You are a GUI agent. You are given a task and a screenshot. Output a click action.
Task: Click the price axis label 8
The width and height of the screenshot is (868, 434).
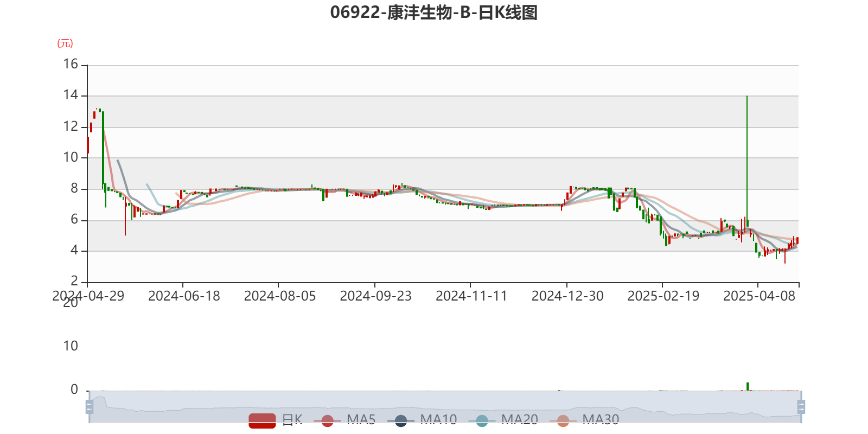coord(74,188)
